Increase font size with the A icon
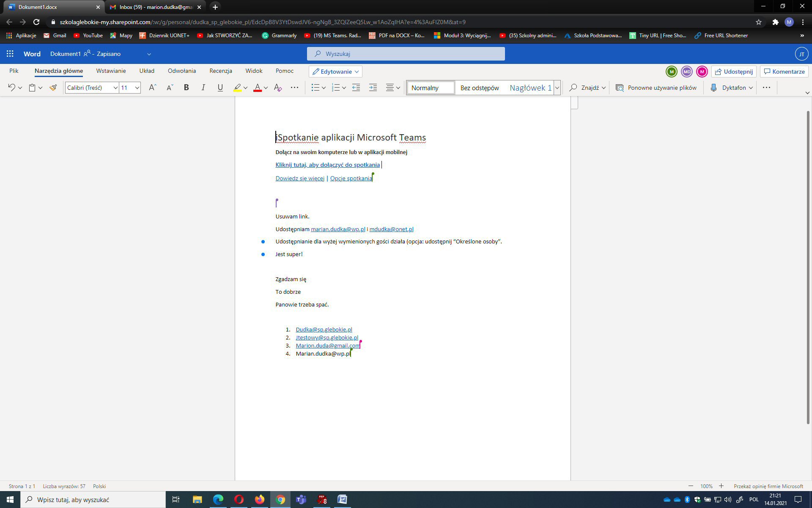 pyautogui.click(x=153, y=88)
